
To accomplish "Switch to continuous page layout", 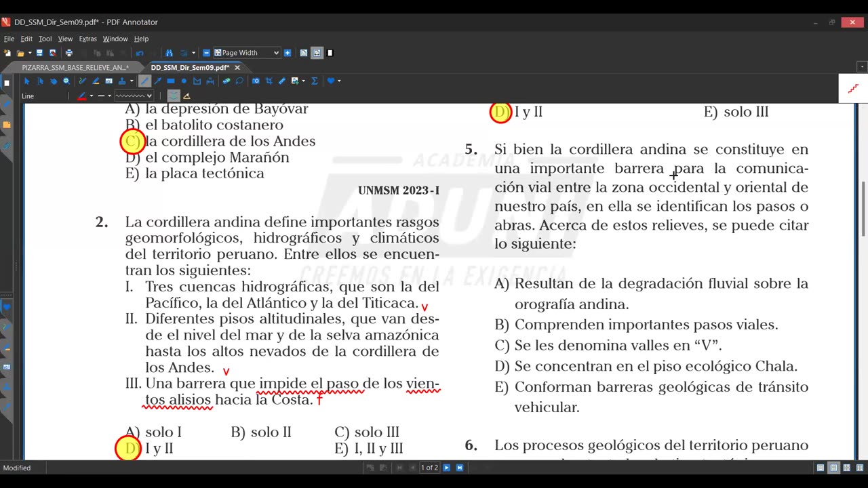I will pos(833,468).
